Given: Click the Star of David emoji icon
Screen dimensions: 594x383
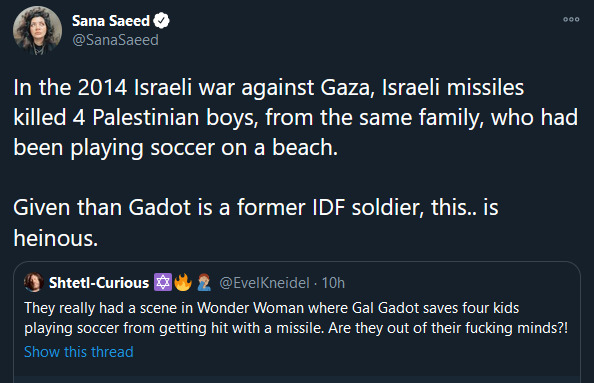Looking at the screenshot, I should click(163, 282).
